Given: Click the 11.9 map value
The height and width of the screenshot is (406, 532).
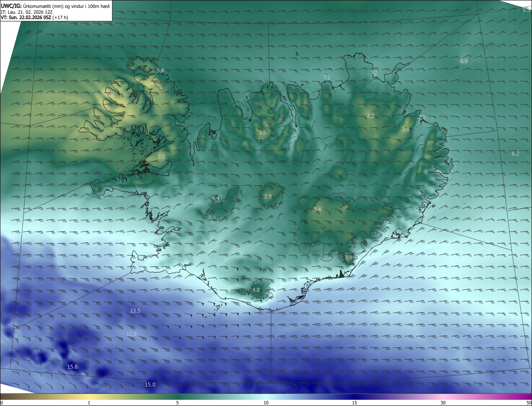Looking at the screenshot, I should point(131,334).
